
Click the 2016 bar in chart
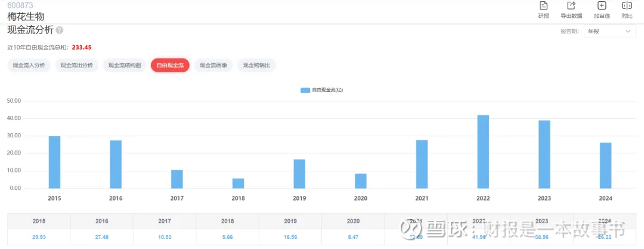click(x=116, y=164)
